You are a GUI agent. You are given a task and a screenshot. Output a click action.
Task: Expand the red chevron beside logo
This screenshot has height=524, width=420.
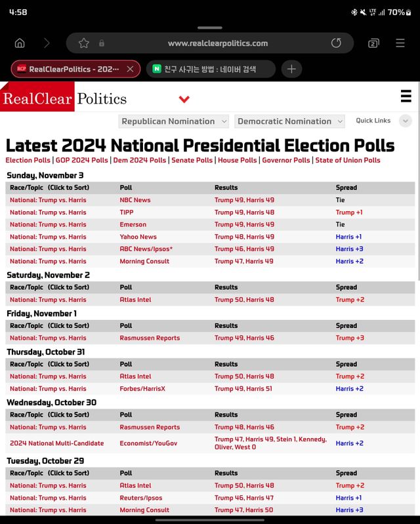184,100
